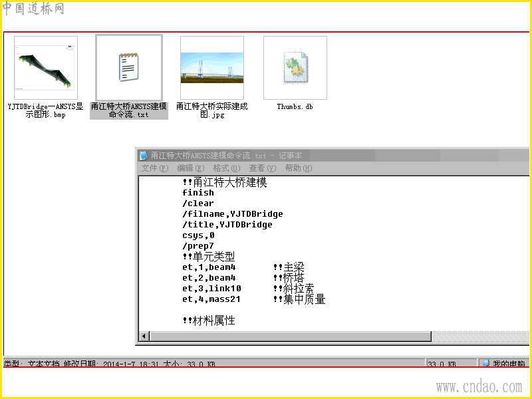Viewport: 532px width, 399px height.
Task: Open the 编辑(E) menu
Action: pos(191,168)
